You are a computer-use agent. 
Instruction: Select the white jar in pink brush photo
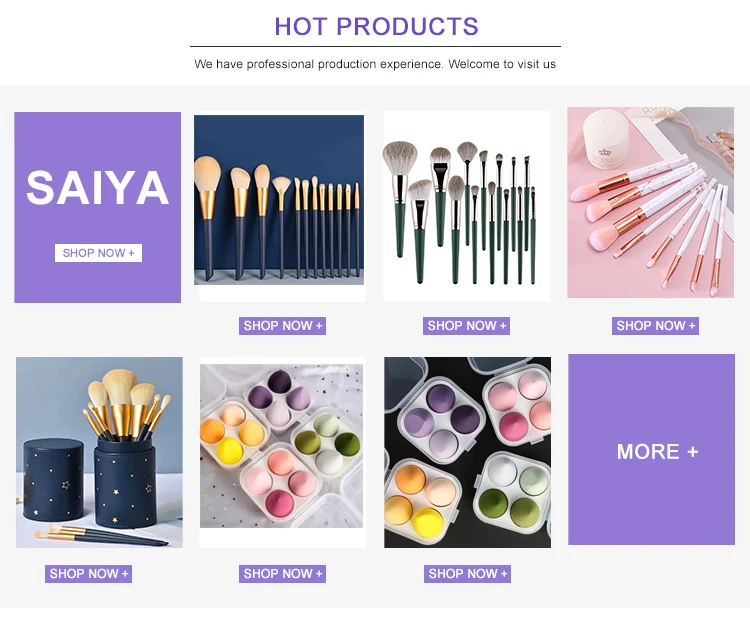(606, 139)
